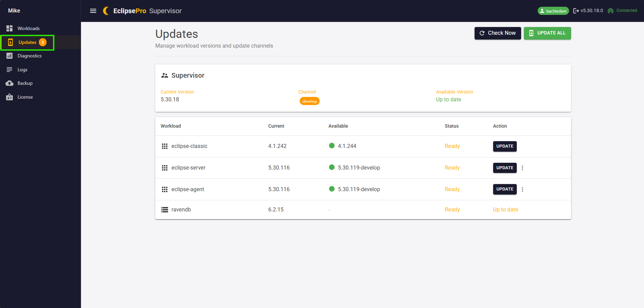Click the Logs lines icon

tap(9, 70)
